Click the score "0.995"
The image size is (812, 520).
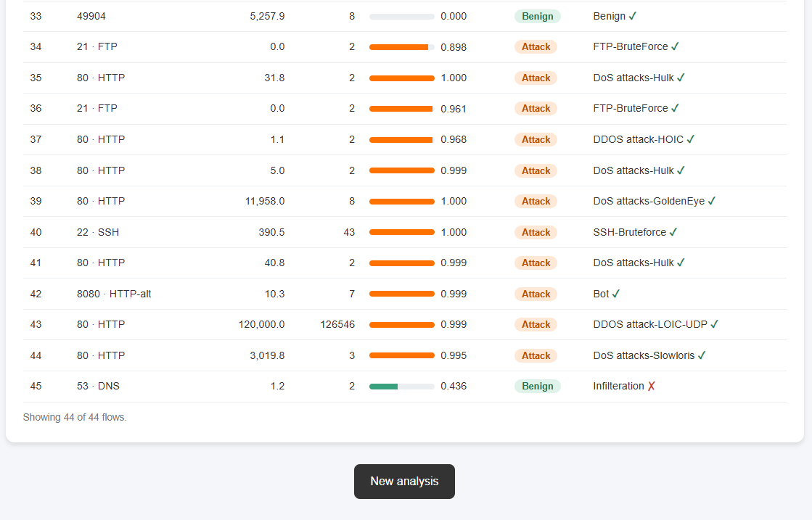click(x=454, y=355)
